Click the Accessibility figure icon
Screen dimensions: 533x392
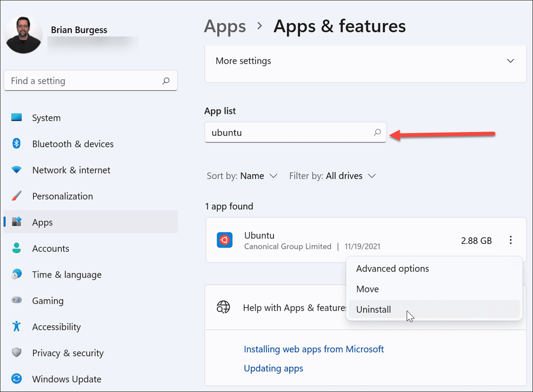coord(16,326)
